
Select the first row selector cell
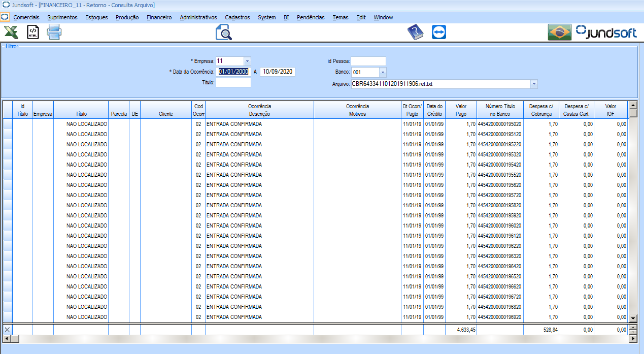pos(8,124)
